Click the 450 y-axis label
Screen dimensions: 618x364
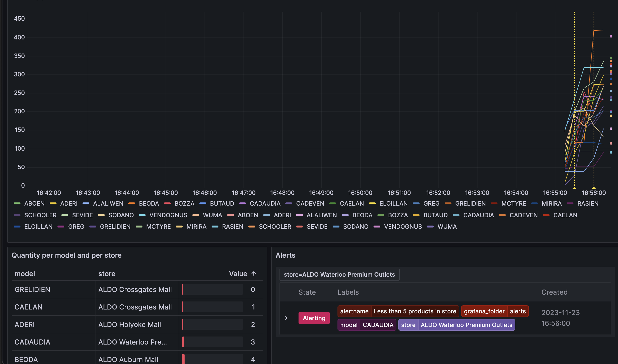(19, 19)
